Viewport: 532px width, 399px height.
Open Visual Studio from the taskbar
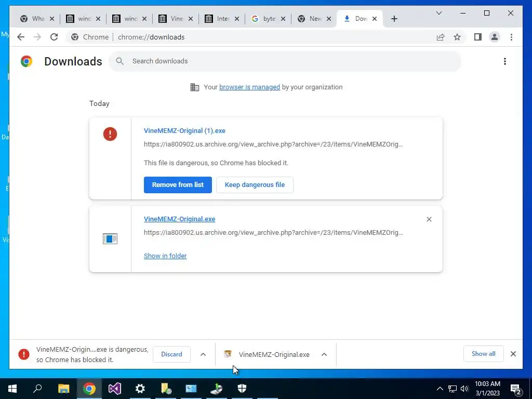(115, 389)
